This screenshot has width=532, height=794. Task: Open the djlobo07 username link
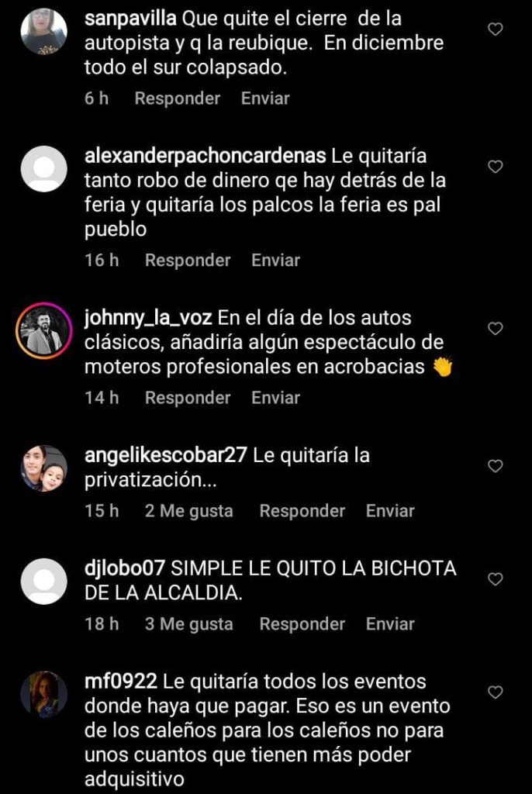pos(125,568)
